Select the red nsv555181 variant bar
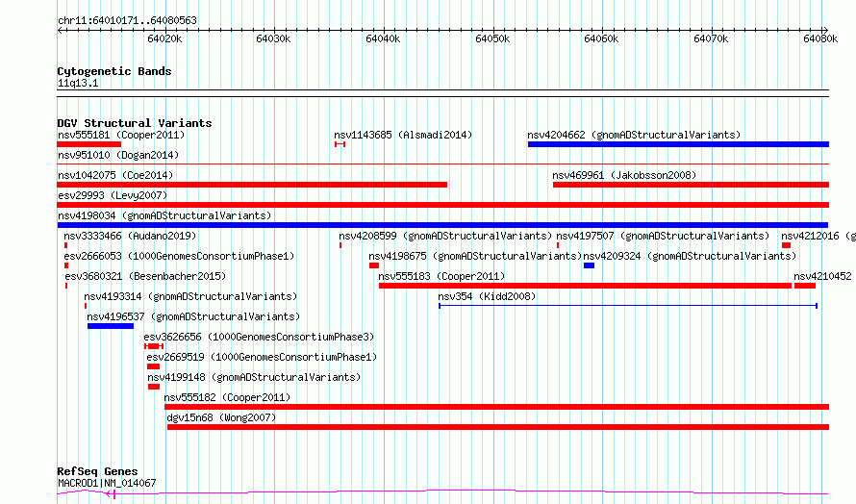 click(89, 144)
